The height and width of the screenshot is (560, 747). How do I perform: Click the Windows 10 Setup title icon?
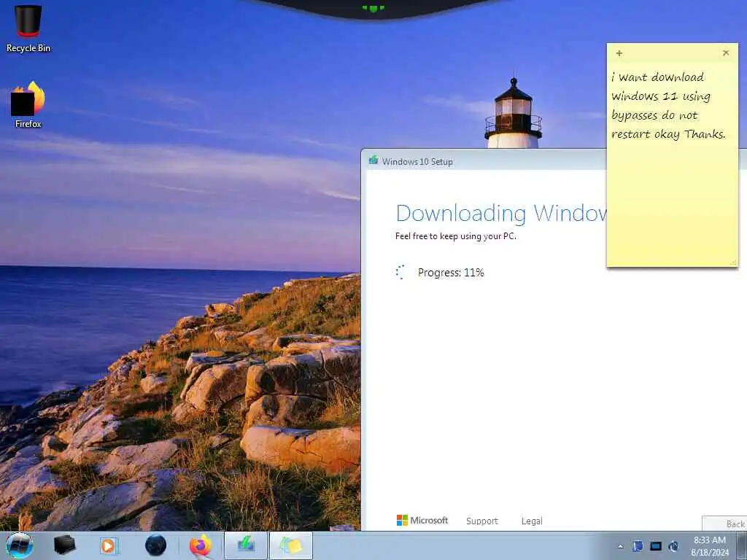point(373,160)
